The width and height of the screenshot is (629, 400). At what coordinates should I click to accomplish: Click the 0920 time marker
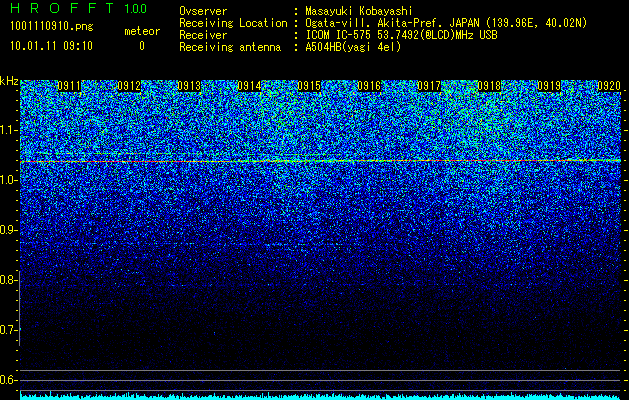[609, 86]
